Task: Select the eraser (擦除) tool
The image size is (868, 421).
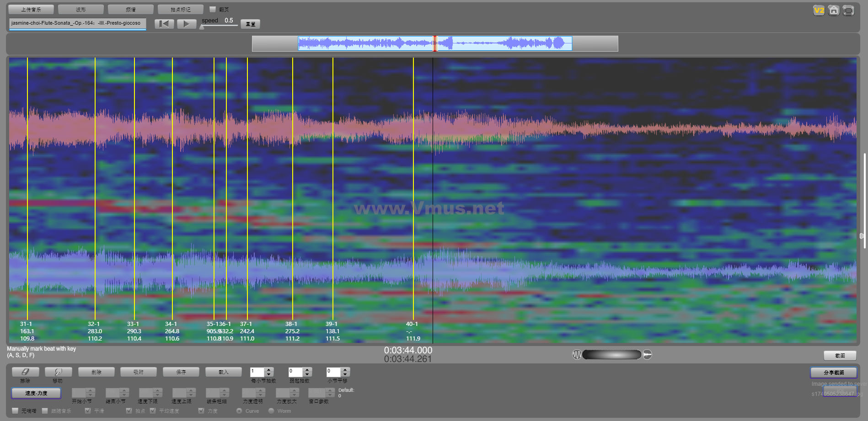Action: (25, 372)
